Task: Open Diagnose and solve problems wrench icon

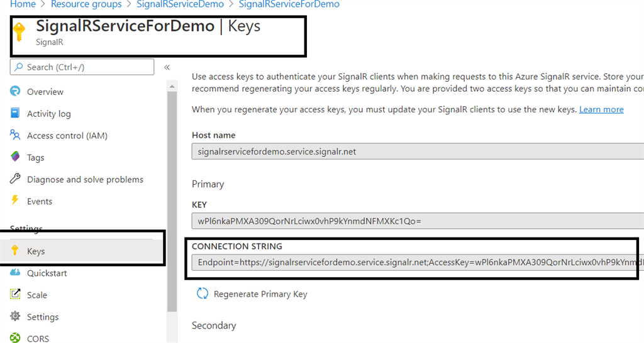Action: (15, 178)
